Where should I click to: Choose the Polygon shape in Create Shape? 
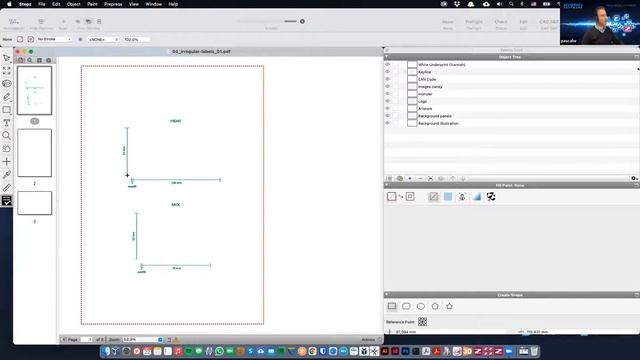(x=435, y=306)
